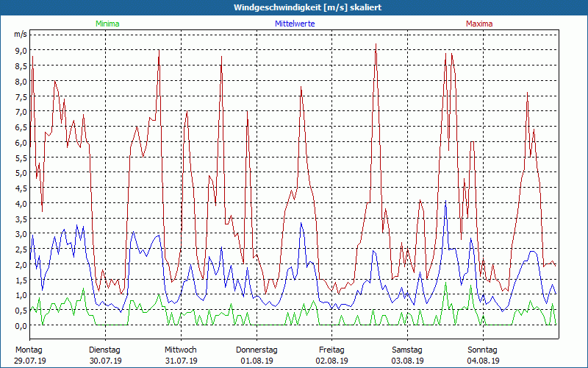Screen dimensions: 588x368
Task: Click the '0,5' y-axis value
Action: 21,311
